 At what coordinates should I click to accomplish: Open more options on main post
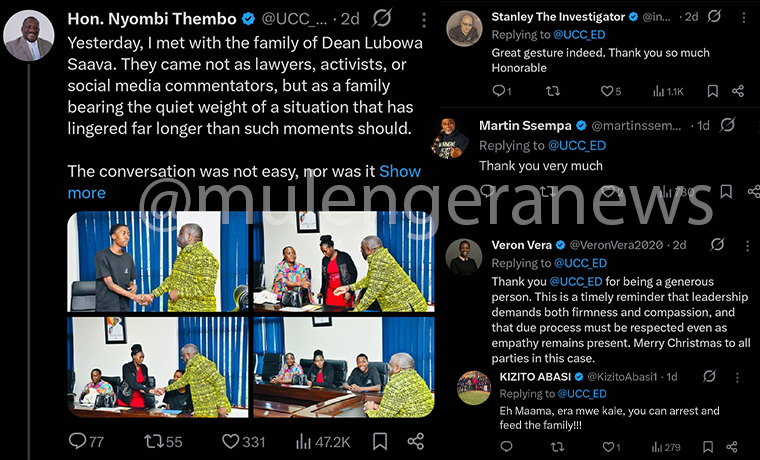click(x=424, y=19)
